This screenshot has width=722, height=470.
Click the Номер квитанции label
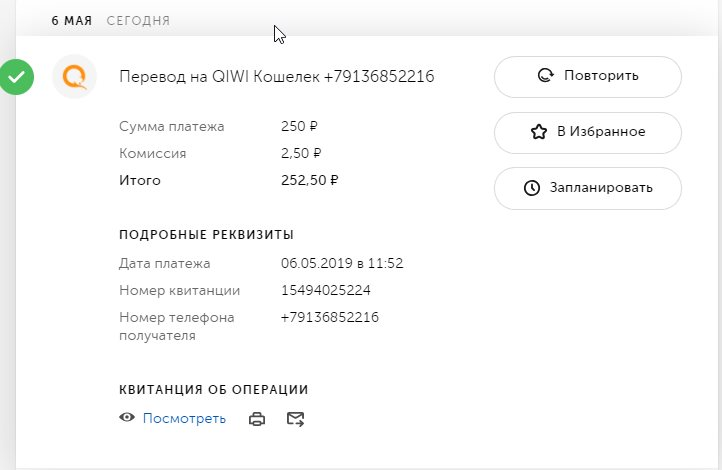click(x=180, y=290)
